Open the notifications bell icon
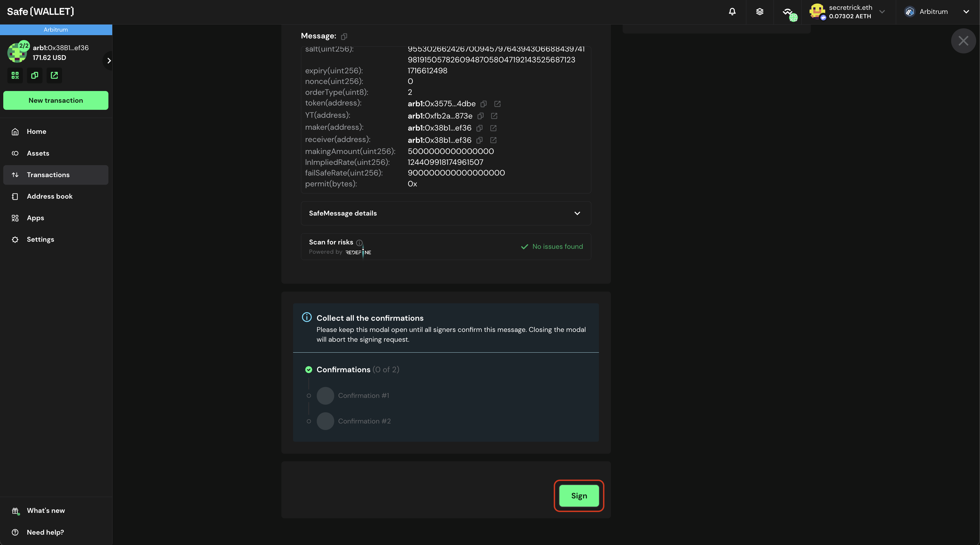980x545 pixels. coord(732,12)
